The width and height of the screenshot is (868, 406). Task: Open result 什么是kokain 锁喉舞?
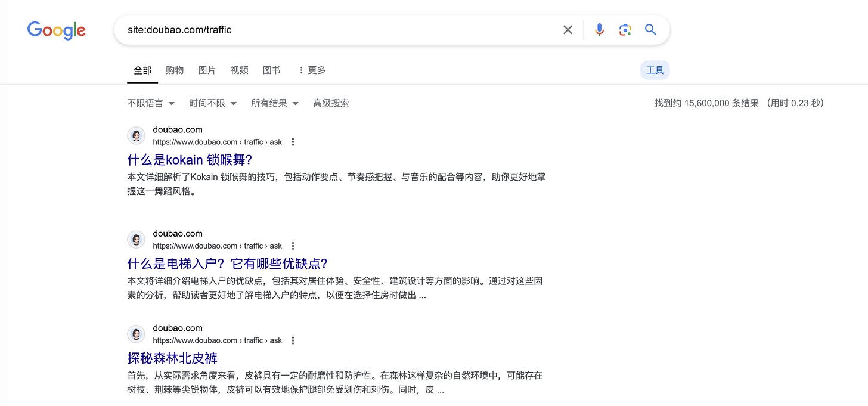(x=190, y=160)
